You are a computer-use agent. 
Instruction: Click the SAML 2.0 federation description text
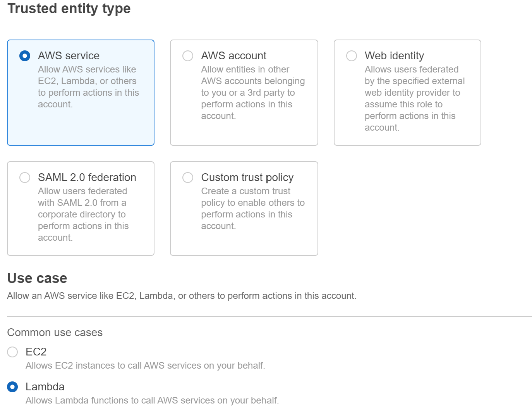point(83,214)
